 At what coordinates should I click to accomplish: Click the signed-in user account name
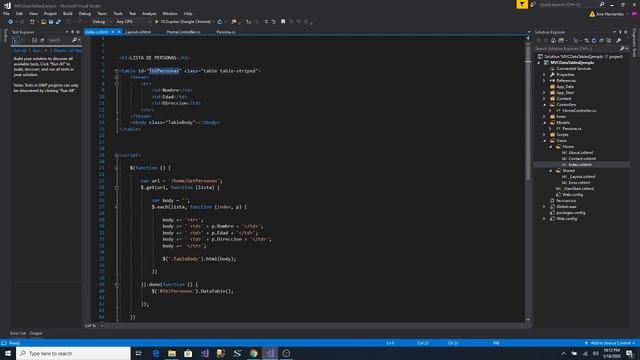tap(611, 14)
